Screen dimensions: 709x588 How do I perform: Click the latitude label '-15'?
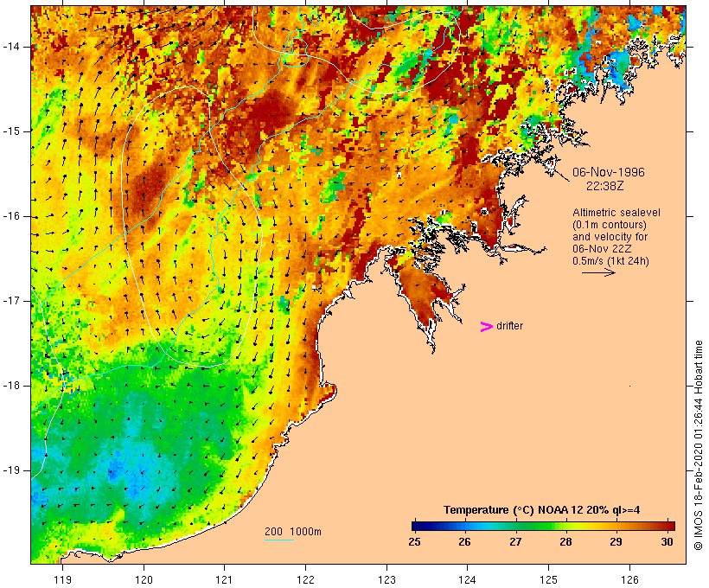point(10,131)
